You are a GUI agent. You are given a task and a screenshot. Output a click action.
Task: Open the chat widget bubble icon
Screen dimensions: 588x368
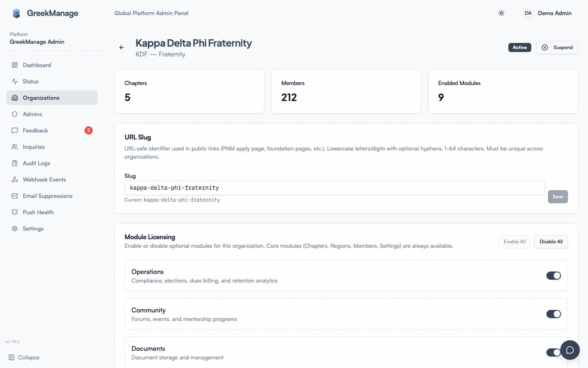570,350
